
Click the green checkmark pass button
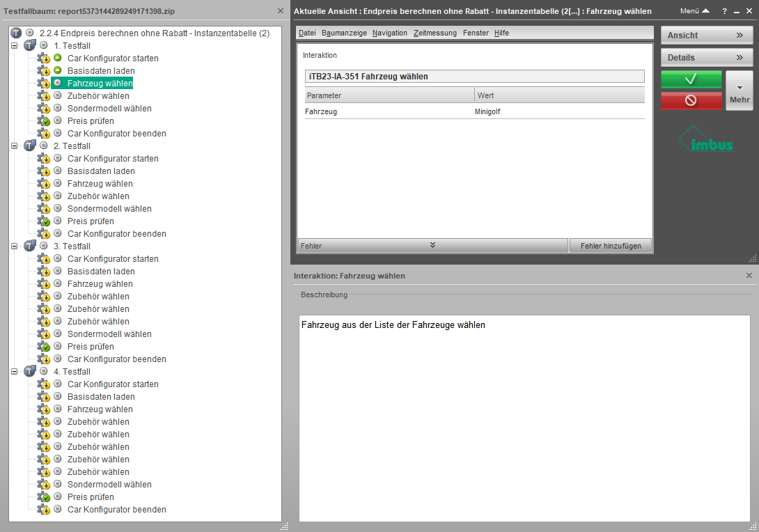691,79
